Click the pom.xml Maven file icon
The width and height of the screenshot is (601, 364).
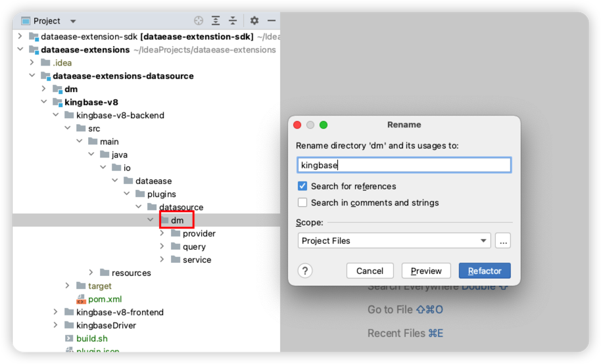(81, 299)
